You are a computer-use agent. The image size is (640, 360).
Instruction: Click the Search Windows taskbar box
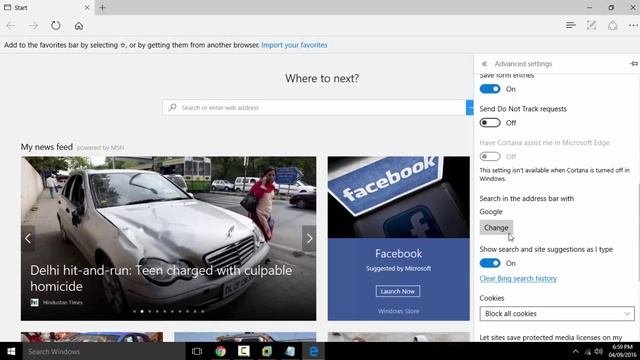coord(104,351)
